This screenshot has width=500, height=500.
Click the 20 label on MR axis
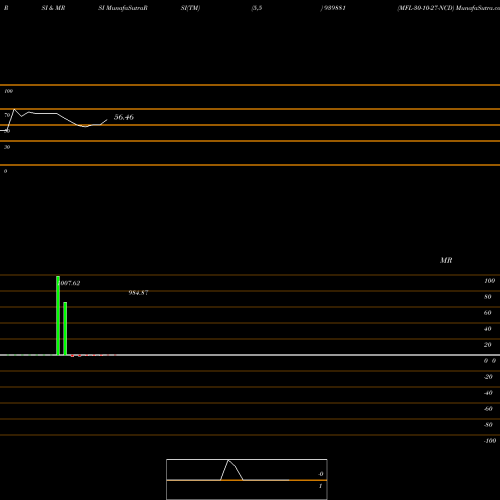coord(488,345)
